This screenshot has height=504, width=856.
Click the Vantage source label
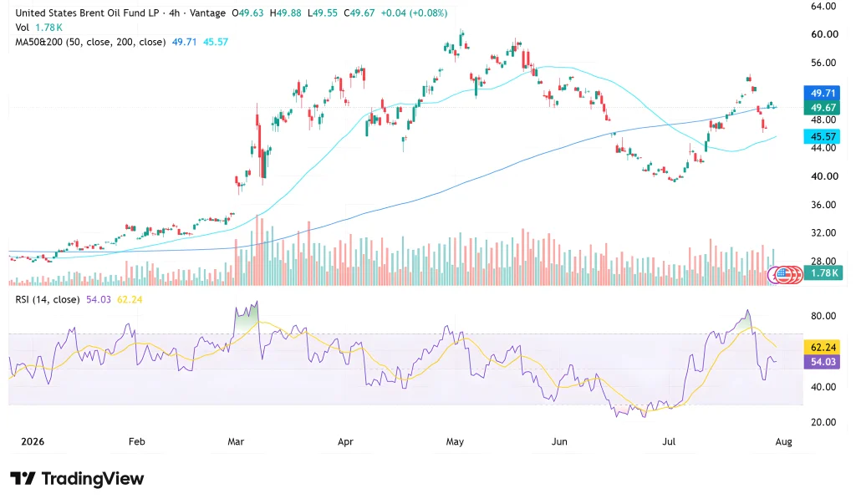207,13
